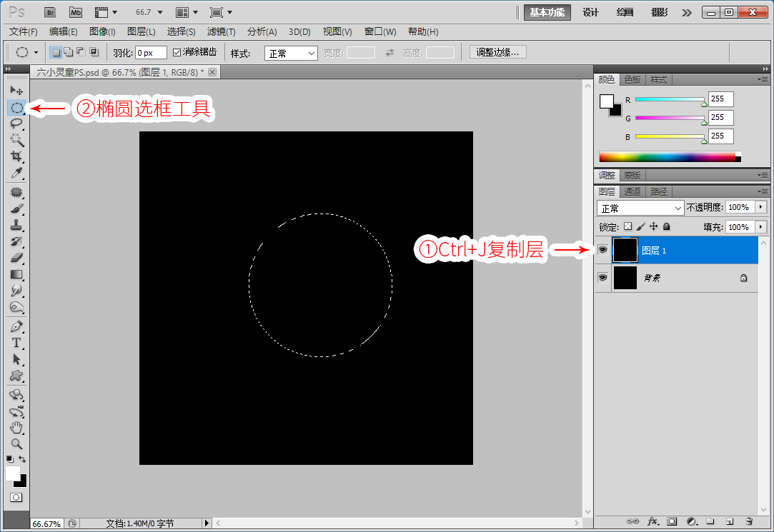Open the 选择(S) menu
Viewport: 774px width, 532px height.
click(181, 31)
